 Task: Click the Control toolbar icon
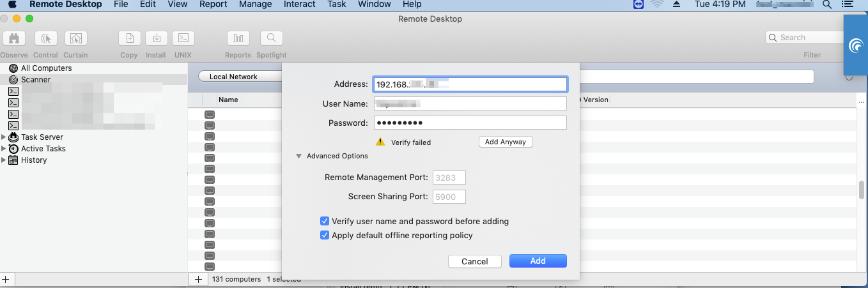point(46,38)
